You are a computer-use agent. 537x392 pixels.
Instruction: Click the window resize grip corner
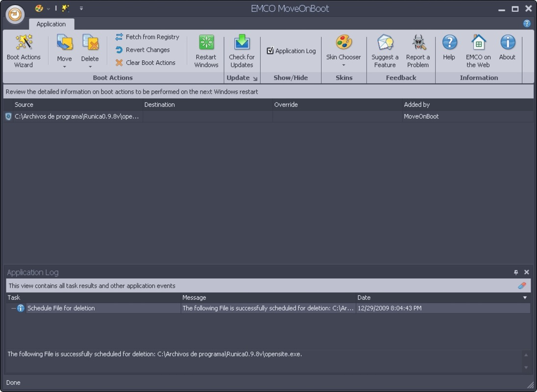click(531, 386)
